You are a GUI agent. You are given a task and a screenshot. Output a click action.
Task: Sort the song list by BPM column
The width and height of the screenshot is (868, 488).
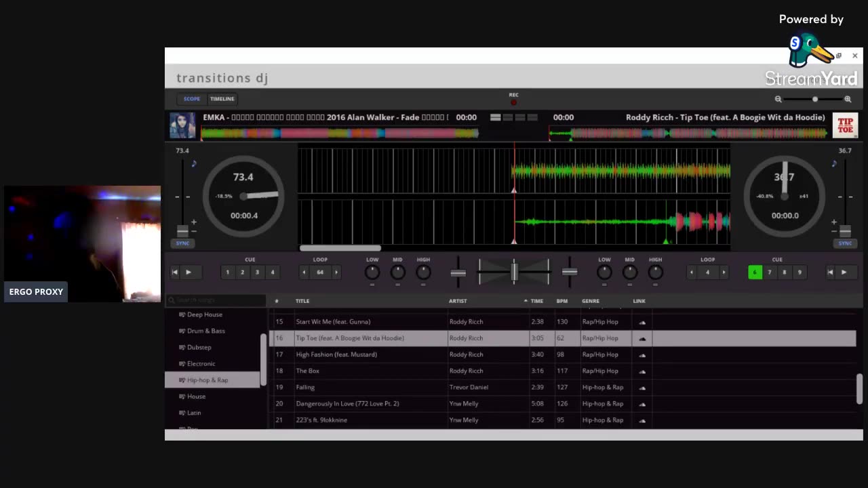562,301
